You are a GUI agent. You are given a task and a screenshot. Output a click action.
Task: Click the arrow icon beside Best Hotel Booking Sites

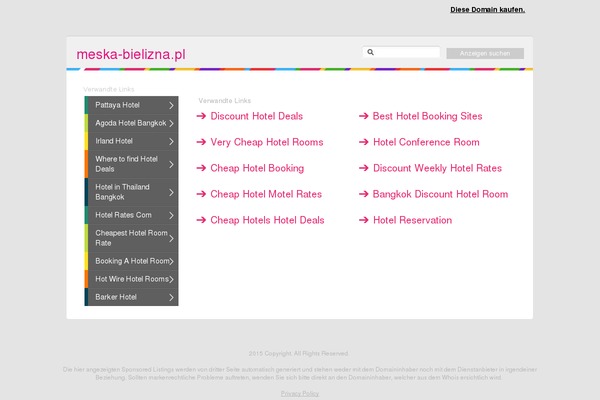(363, 116)
